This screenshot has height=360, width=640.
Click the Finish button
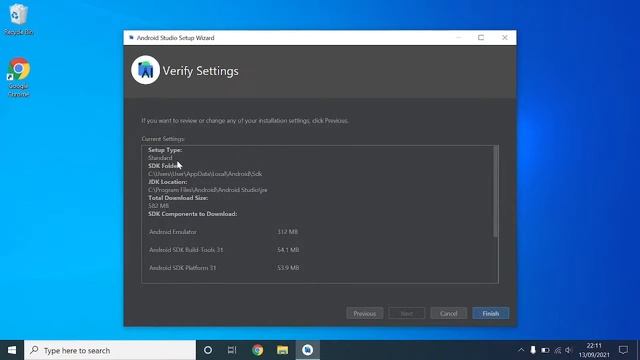490,313
